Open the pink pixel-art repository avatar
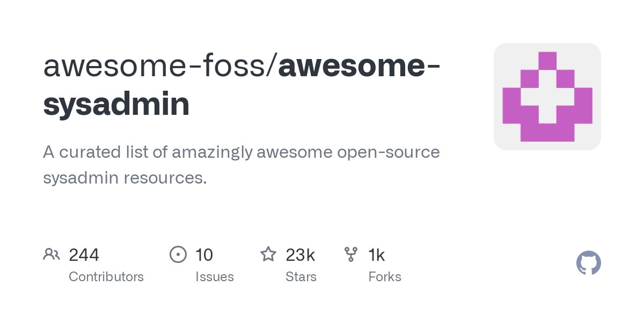 [547, 97]
